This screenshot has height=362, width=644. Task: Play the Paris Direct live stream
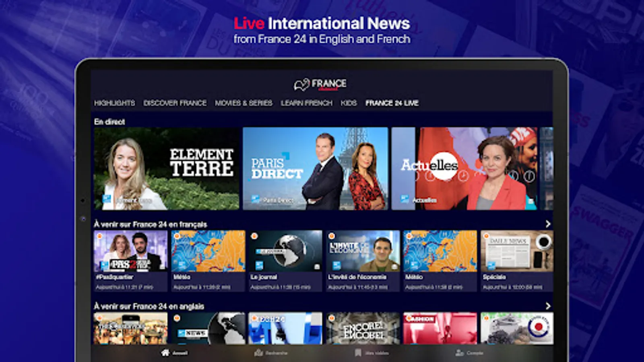point(316,169)
